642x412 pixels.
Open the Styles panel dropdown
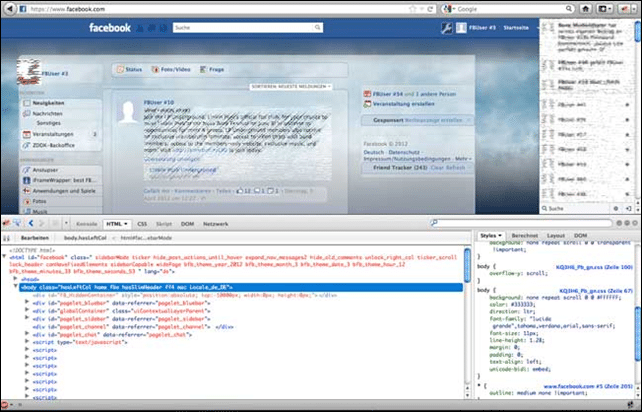[x=500, y=236]
